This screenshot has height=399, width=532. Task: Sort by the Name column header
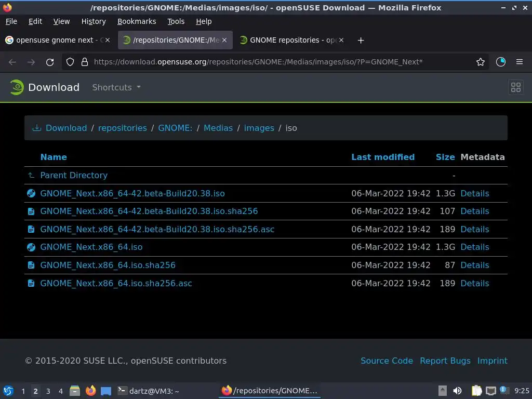pos(54,157)
